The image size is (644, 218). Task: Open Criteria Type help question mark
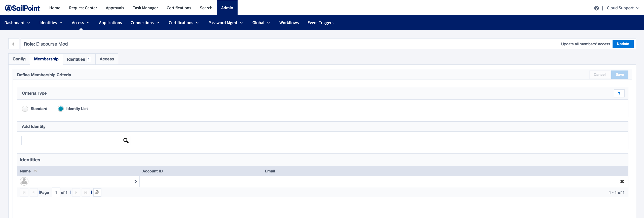[x=619, y=93]
